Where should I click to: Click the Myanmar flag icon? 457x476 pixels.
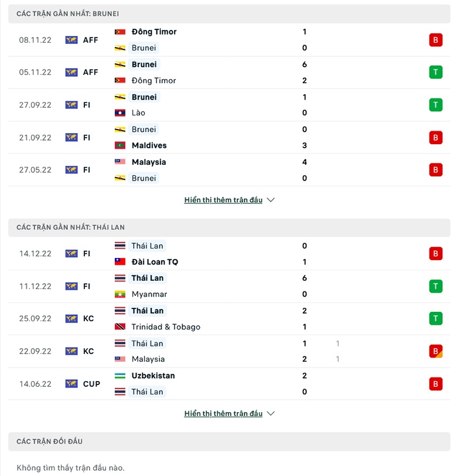pos(120,294)
